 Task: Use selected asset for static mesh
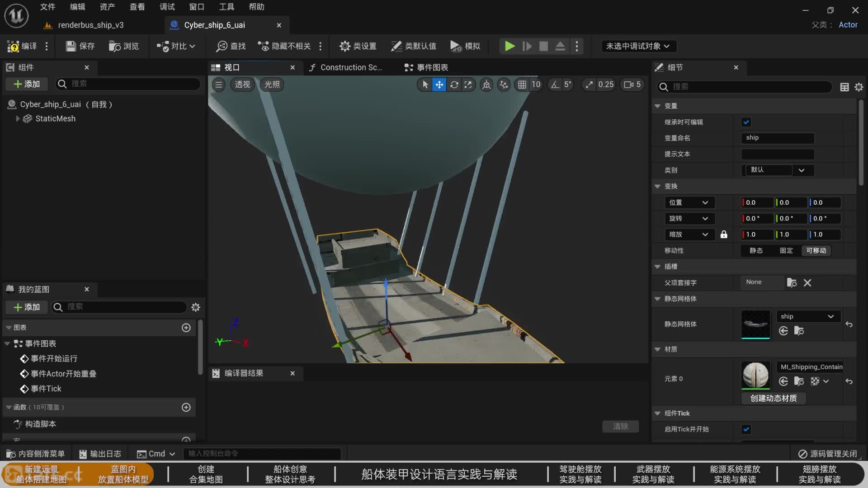(783, 331)
